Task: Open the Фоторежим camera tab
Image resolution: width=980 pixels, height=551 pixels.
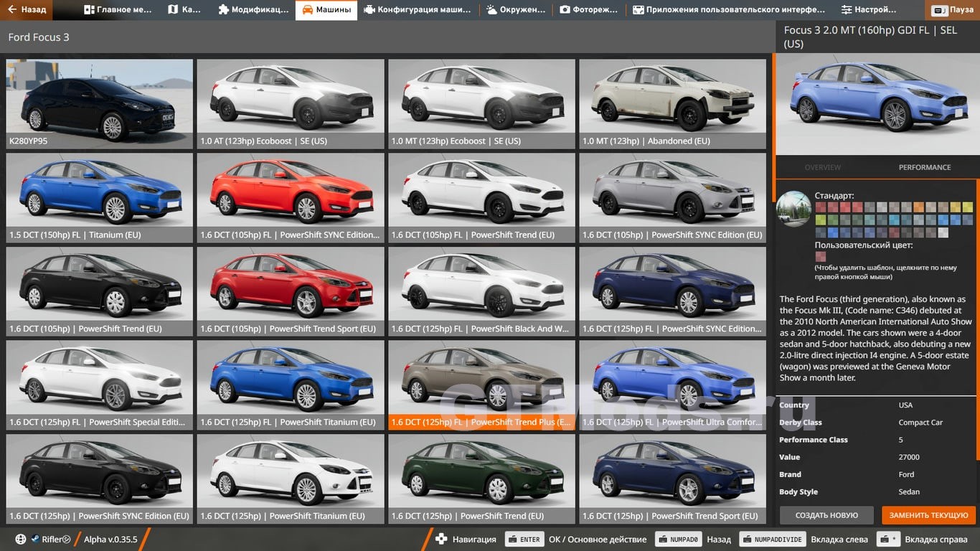Action: point(590,10)
